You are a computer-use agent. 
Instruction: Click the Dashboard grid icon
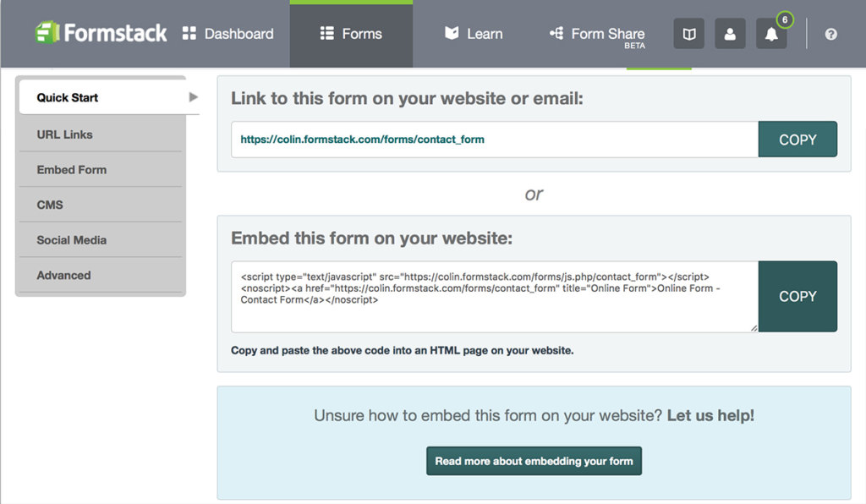click(x=189, y=34)
